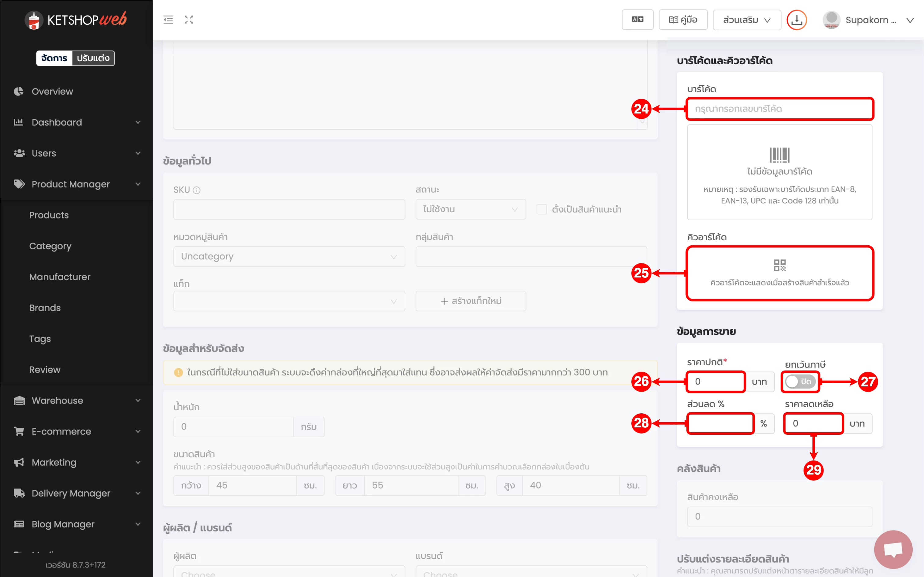The image size is (924, 577).
Task: Open Review submenu item
Action: 45,369
